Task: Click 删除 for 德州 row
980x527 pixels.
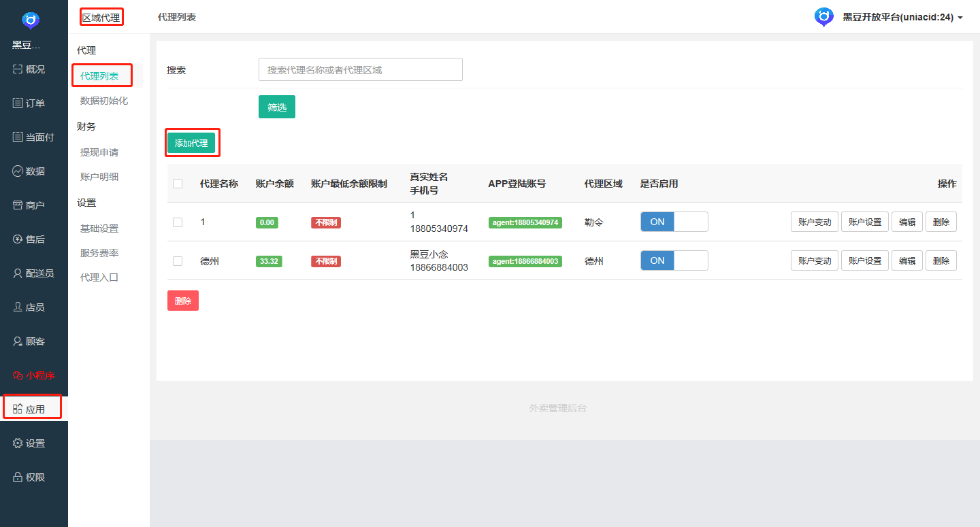Action: pyautogui.click(x=941, y=260)
